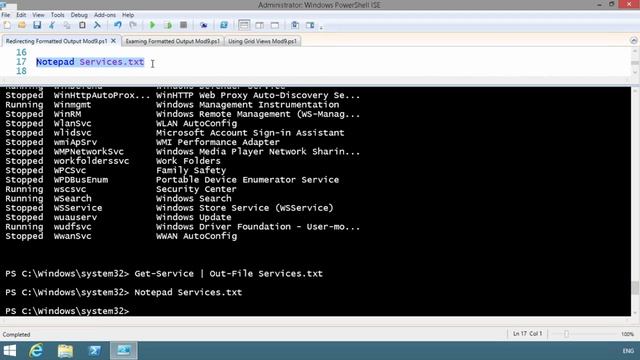Click line number 18 in the editor
640x360 pixels.
(21, 71)
